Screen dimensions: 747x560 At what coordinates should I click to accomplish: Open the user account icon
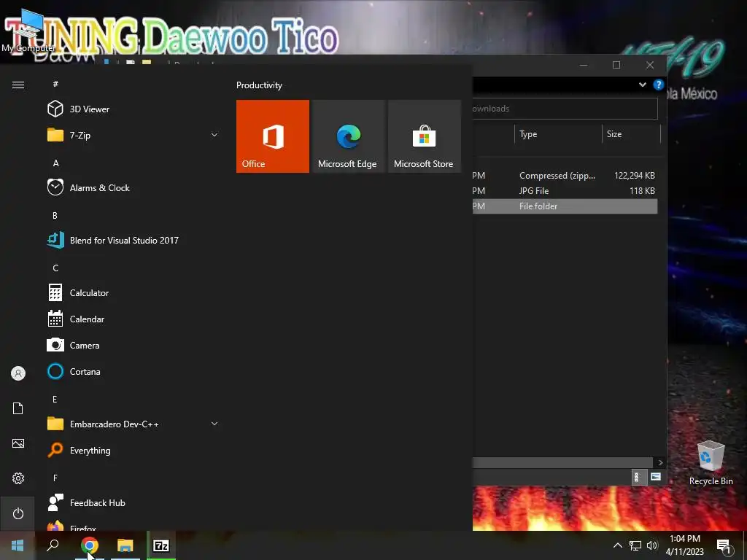coord(18,373)
